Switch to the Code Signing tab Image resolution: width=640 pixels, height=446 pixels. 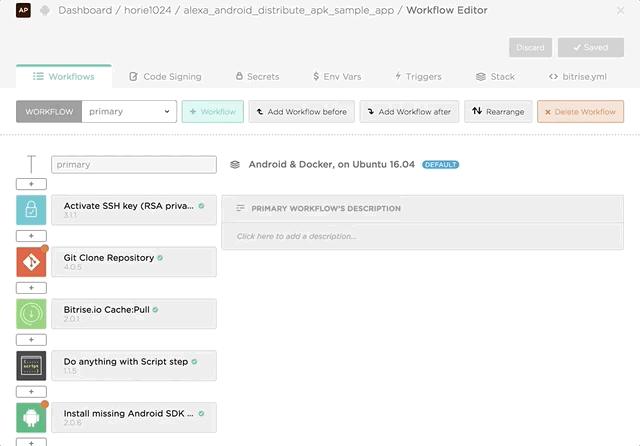[165, 76]
